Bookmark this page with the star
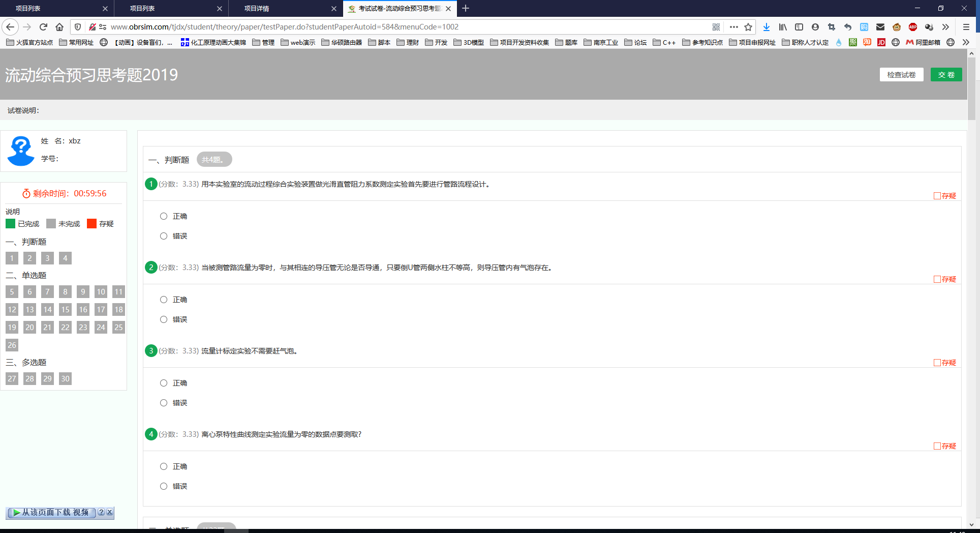This screenshot has height=533, width=980. [x=748, y=27]
